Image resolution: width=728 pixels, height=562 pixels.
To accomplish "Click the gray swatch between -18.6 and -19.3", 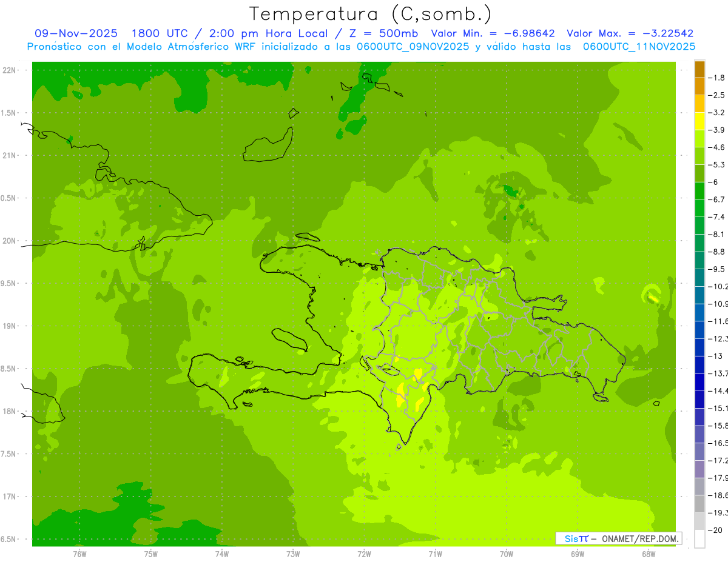I will (699, 504).
